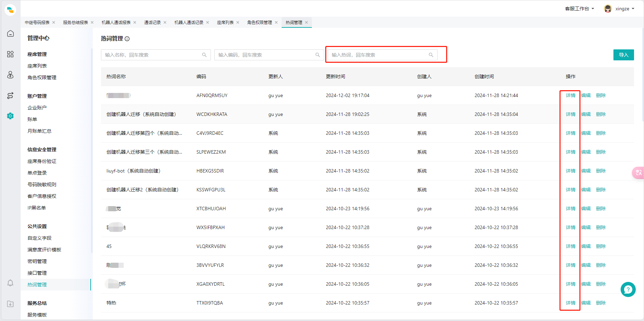The width and height of the screenshot is (644, 321).
Task: Click search icon in the hot word search box
Action: click(431, 55)
